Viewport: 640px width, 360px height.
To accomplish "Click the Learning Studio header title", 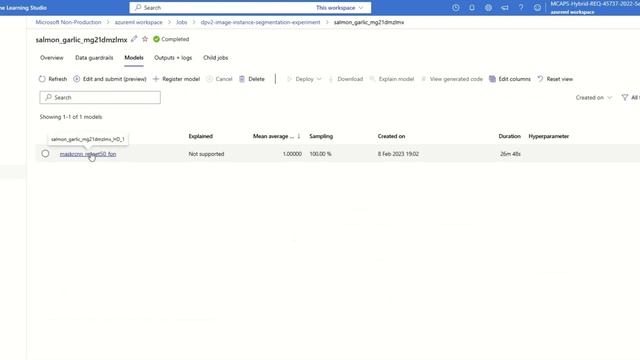I will click(23, 8).
